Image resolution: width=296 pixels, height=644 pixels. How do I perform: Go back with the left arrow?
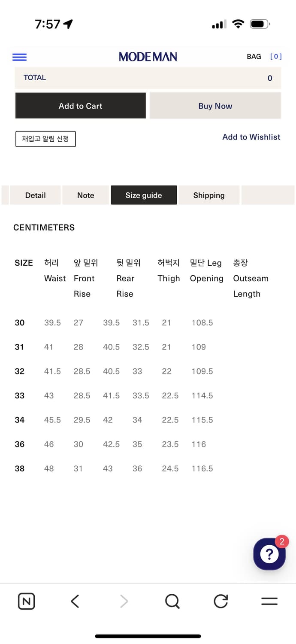(75, 601)
